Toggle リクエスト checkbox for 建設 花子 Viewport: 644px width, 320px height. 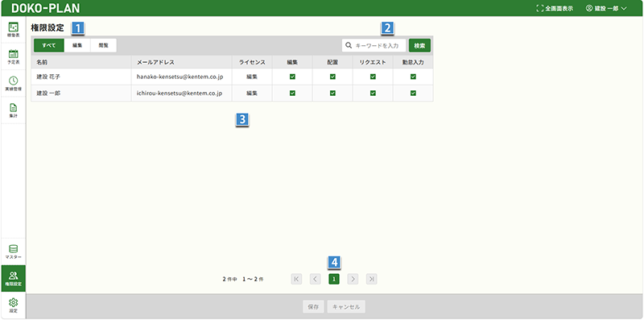tap(373, 77)
